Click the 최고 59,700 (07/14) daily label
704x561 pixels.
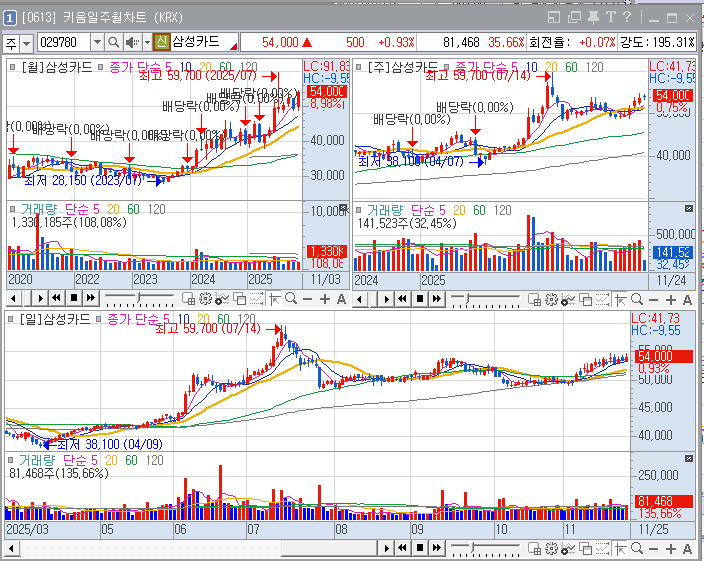pyautogui.click(x=208, y=329)
